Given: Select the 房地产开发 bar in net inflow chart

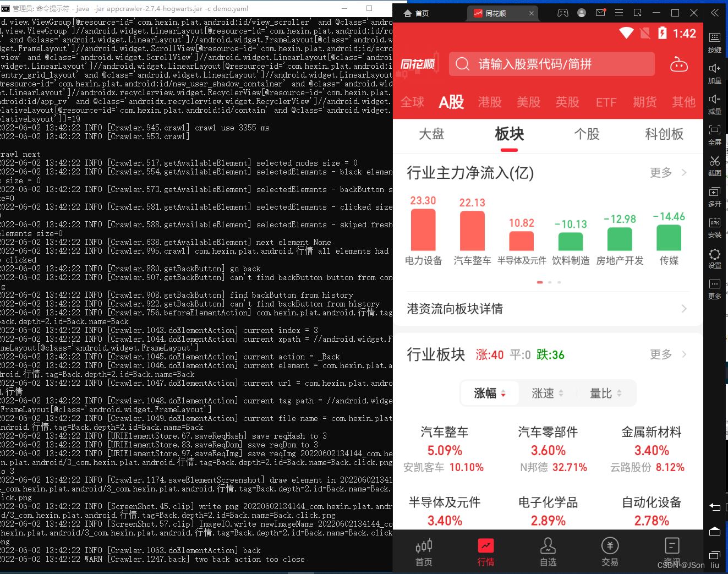Looking at the screenshot, I should coord(620,240).
